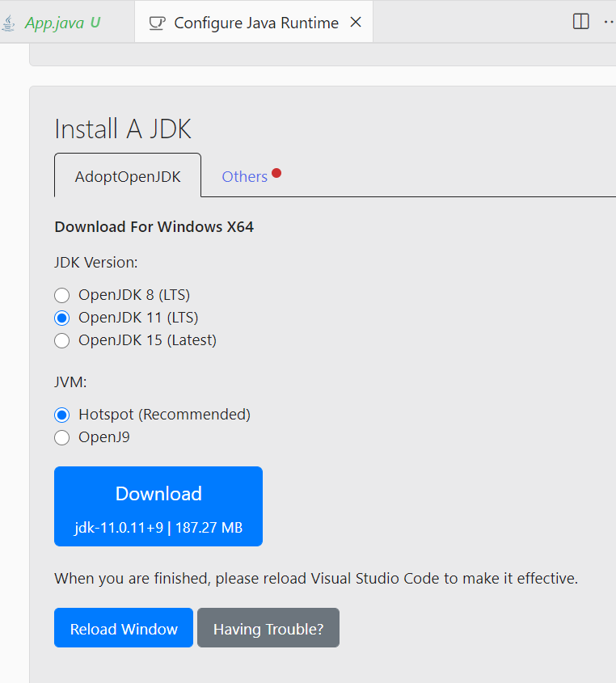
Task: Download jdk-11.0.11+9 installer
Action: (158, 506)
